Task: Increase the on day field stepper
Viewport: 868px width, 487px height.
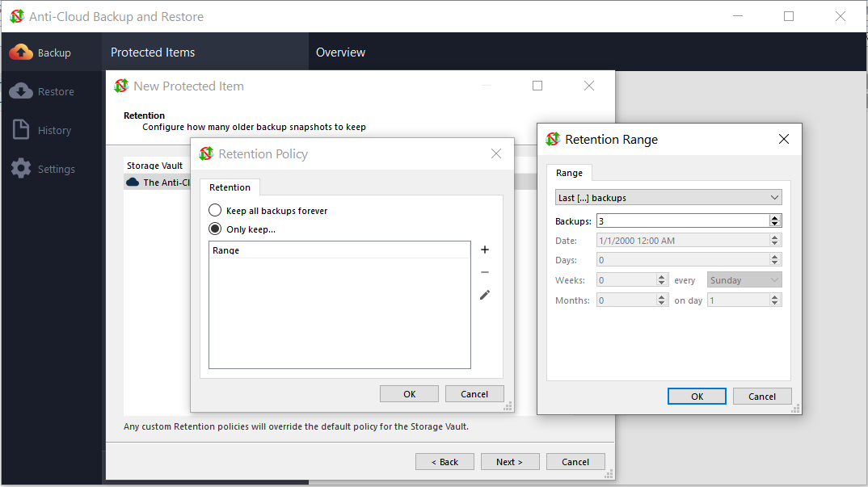Action: pos(775,296)
